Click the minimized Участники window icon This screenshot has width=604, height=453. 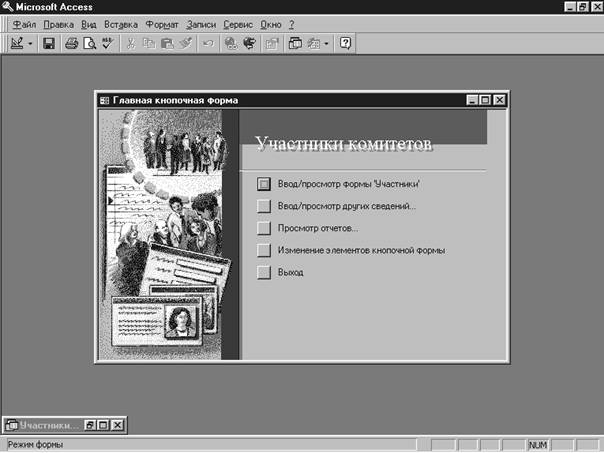tap(12, 425)
